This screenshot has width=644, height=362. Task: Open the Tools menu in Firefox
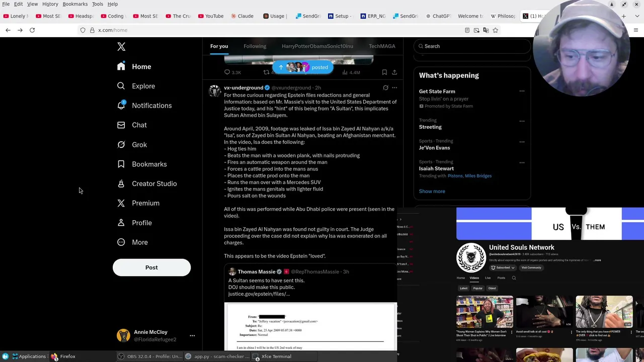(98, 4)
